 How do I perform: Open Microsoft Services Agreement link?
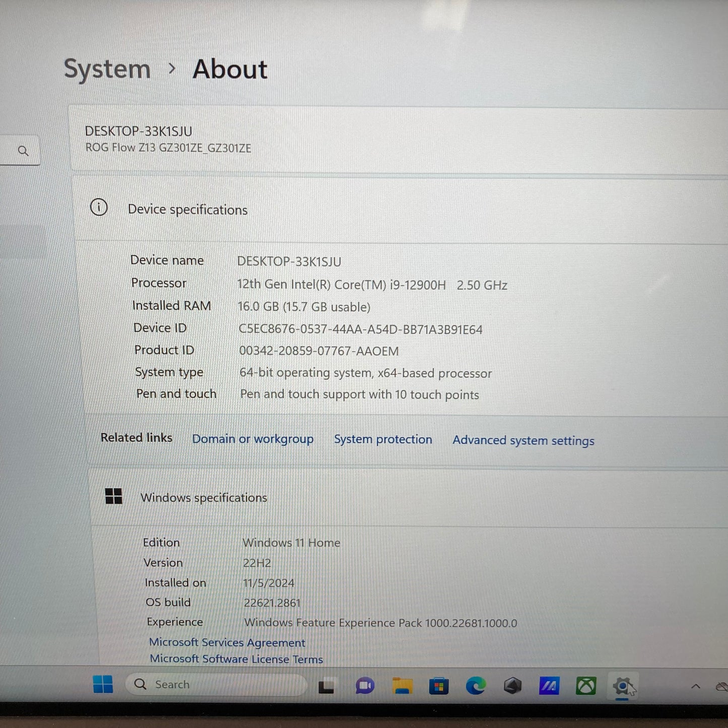[x=227, y=642]
